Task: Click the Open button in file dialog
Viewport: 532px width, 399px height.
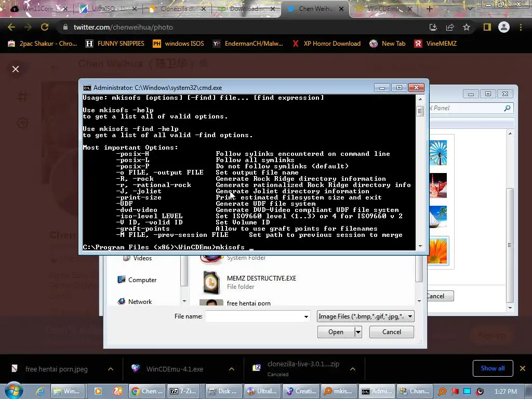Action: (336, 332)
